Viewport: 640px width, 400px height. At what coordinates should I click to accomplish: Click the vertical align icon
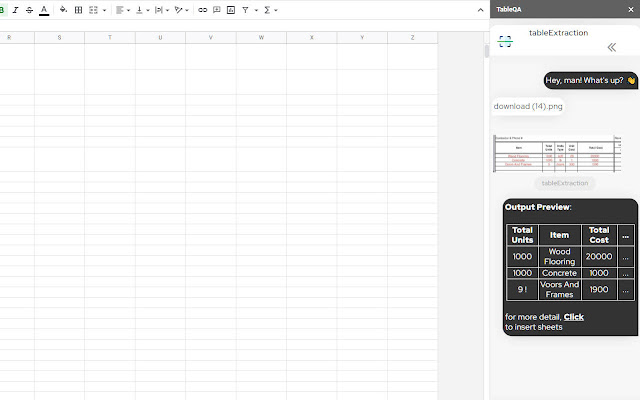[x=139, y=10]
